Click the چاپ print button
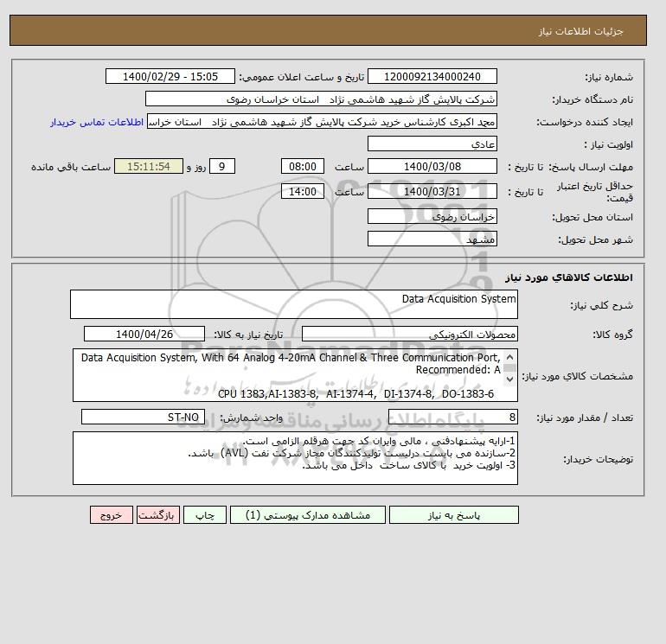 pyautogui.click(x=205, y=514)
